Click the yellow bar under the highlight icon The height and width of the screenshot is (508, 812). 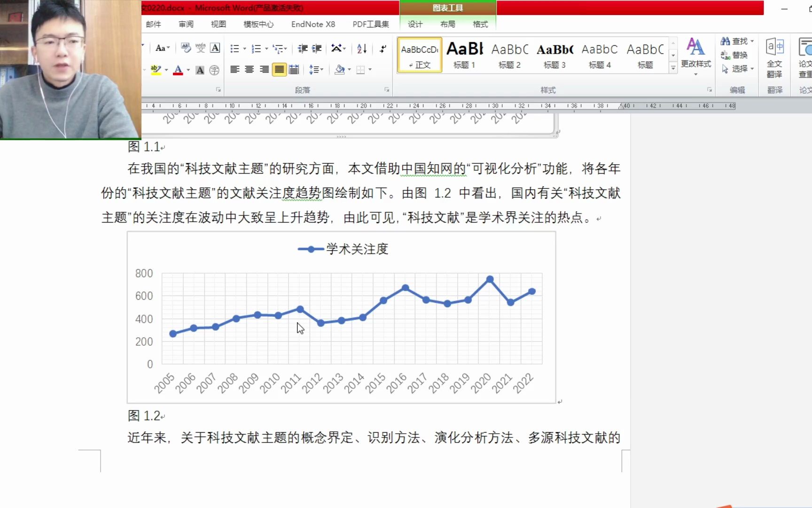[156, 74]
